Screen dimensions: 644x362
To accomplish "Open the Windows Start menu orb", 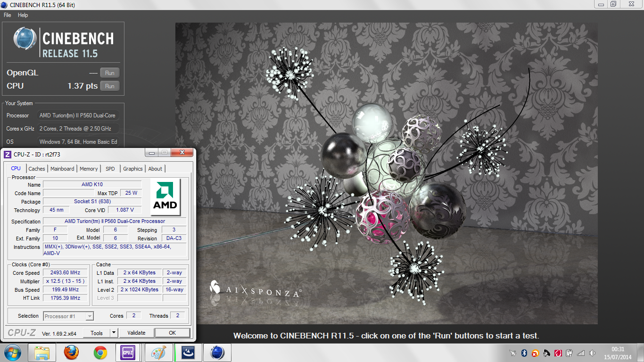I will point(12,353).
